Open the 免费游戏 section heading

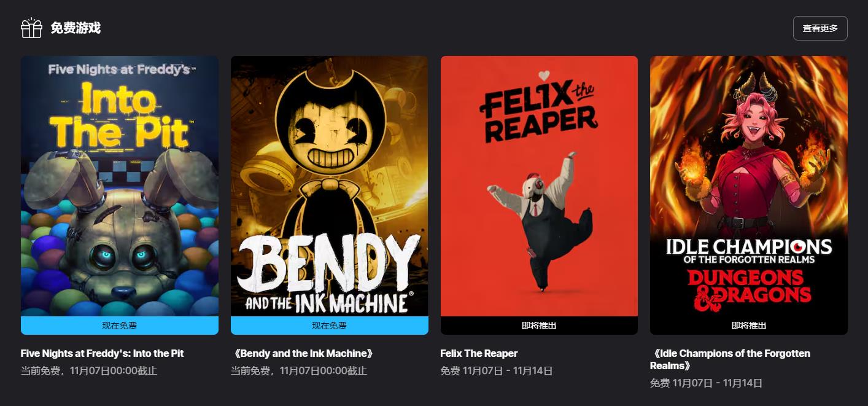(76, 28)
